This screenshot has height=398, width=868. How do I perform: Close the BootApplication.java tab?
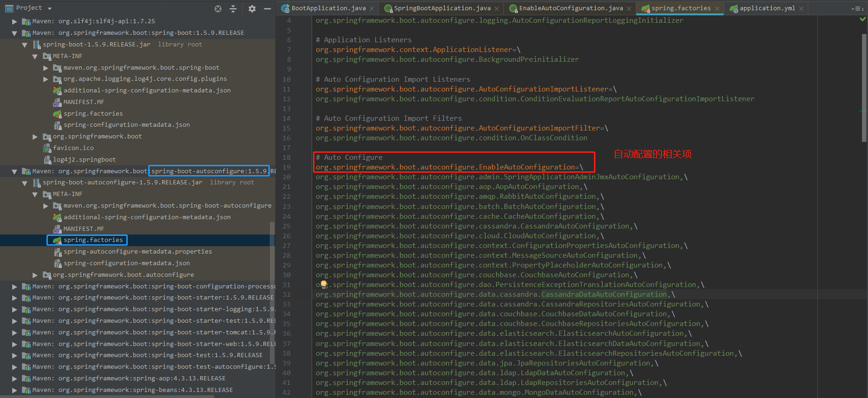pyautogui.click(x=372, y=8)
